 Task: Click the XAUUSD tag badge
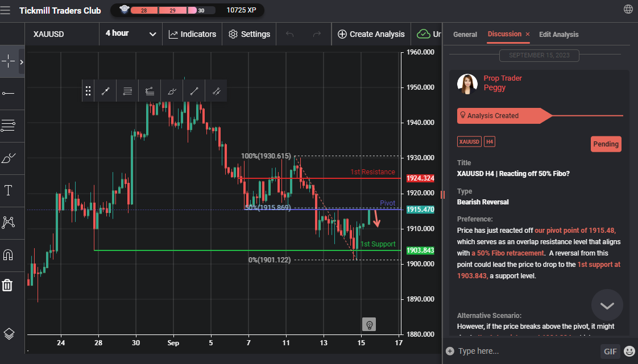click(x=469, y=142)
